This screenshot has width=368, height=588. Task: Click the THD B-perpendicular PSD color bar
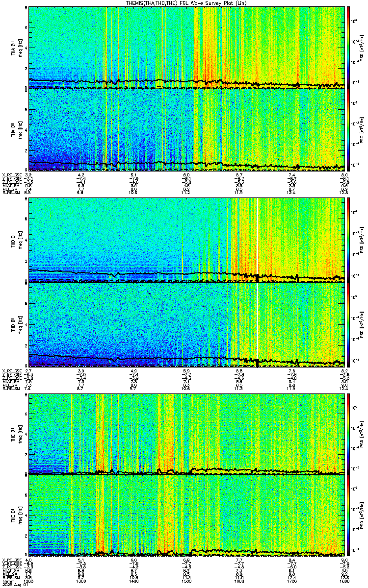tap(348, 240)
